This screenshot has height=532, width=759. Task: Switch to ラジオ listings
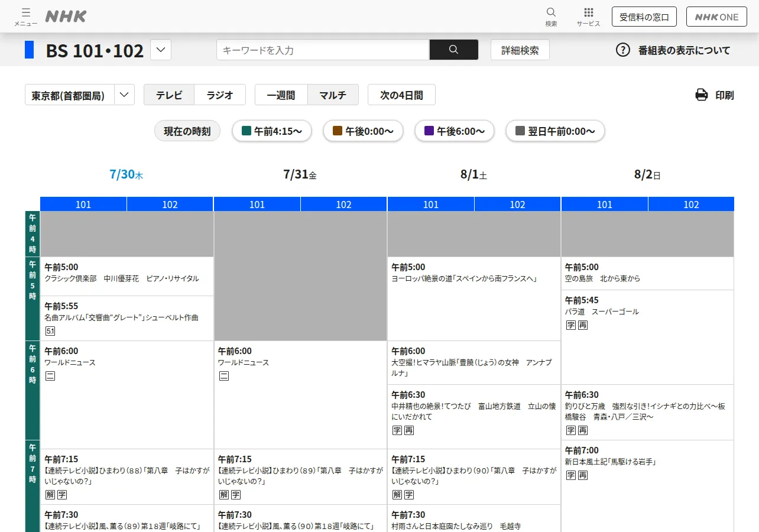click(x=220, y=95)
